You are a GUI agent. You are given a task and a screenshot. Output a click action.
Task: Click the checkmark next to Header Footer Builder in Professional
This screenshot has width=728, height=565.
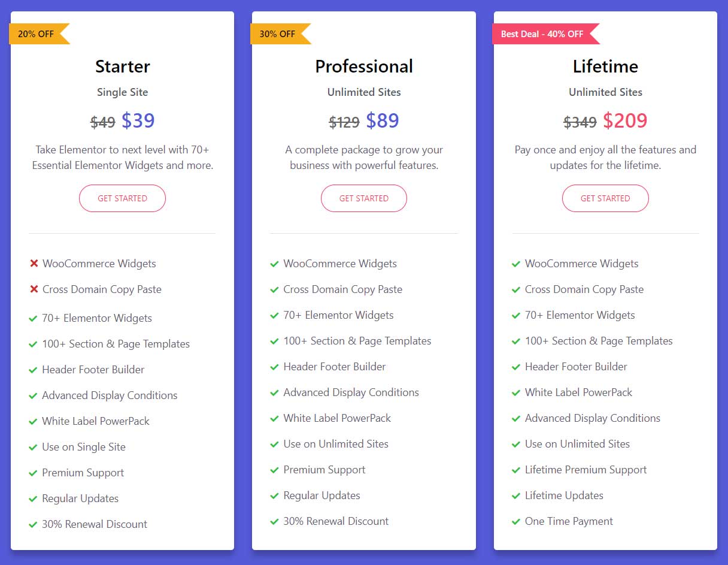pyautogui.click(x=275, y=367)
